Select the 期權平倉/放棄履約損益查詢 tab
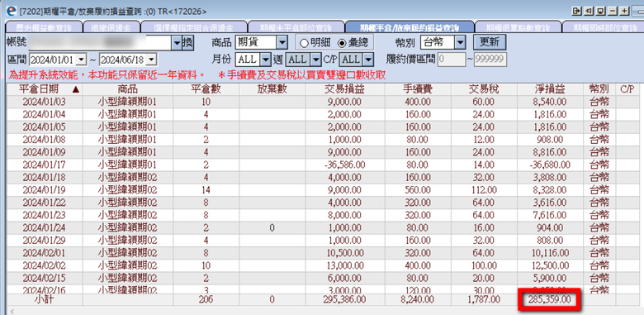 tap(409, 28)
